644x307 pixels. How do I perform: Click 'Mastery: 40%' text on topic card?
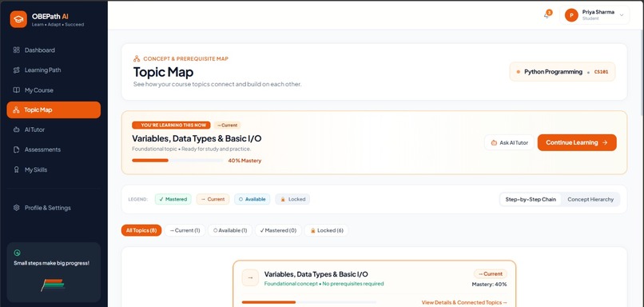[x=489, y=285]
